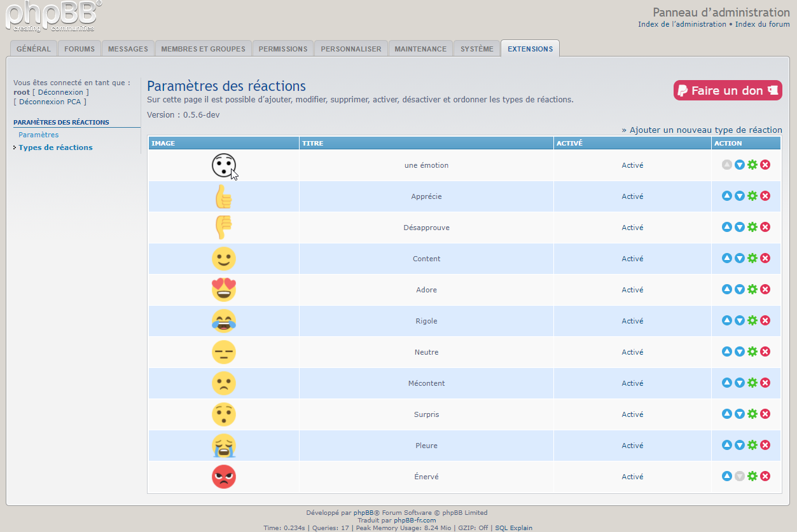Open settings gear for Rigole reaction
This screenshot has width=797, height=532.
pyautogui.click(x=752, y=320)
